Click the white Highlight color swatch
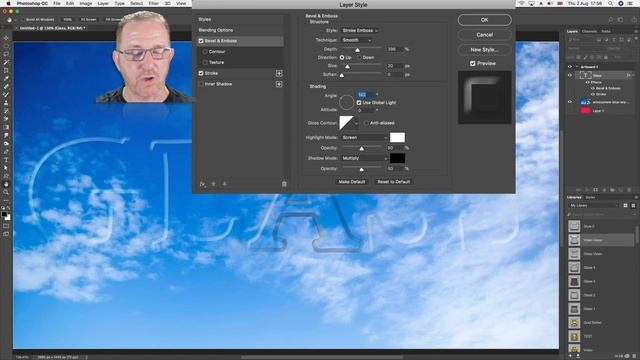The image size is (640, 360). [x=397, y=138]
